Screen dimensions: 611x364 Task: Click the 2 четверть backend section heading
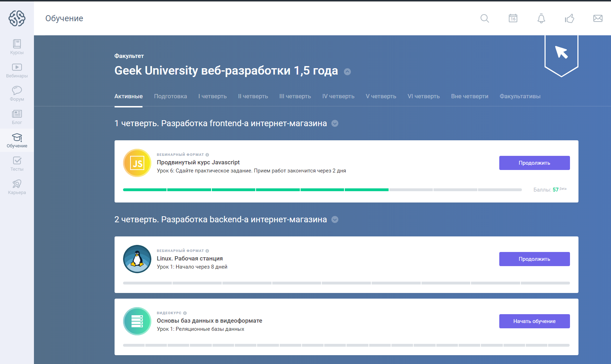click(221, 219)
